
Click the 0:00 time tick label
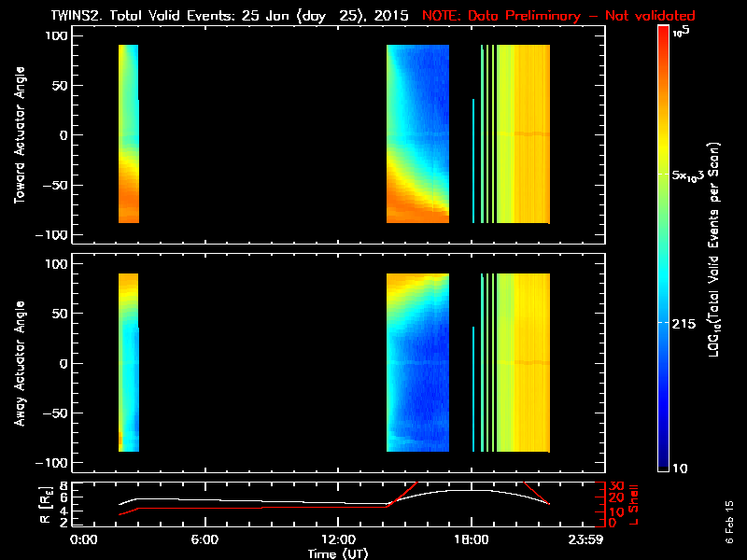pyautogui.click(x=84, y=539)
